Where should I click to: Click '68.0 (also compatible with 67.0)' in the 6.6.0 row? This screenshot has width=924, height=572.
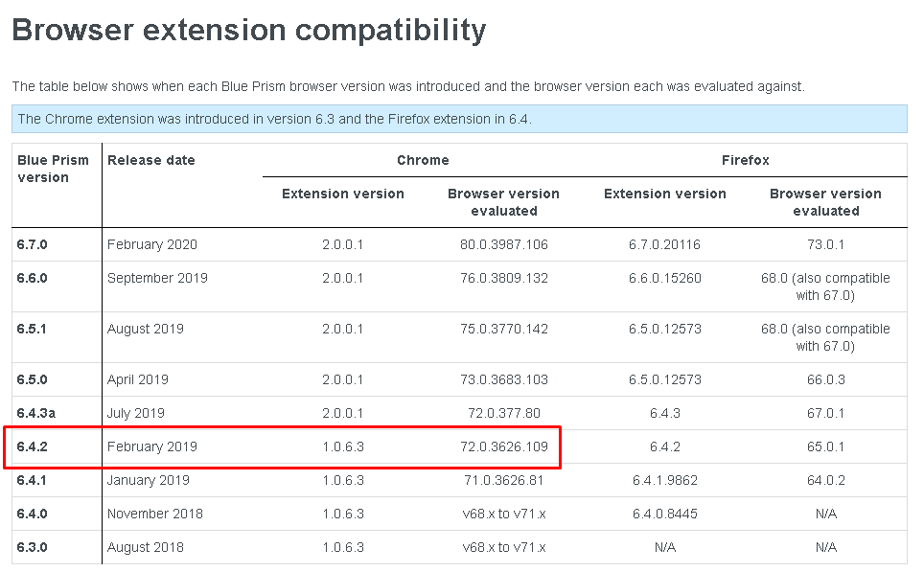pos(825,286)
